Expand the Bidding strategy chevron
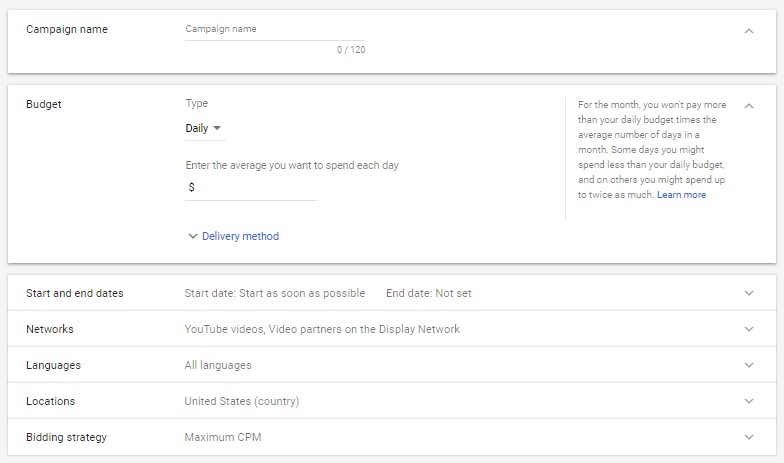The width and height of the screenshot is (784, 463). pyautogui.click(x=749, y=437)
